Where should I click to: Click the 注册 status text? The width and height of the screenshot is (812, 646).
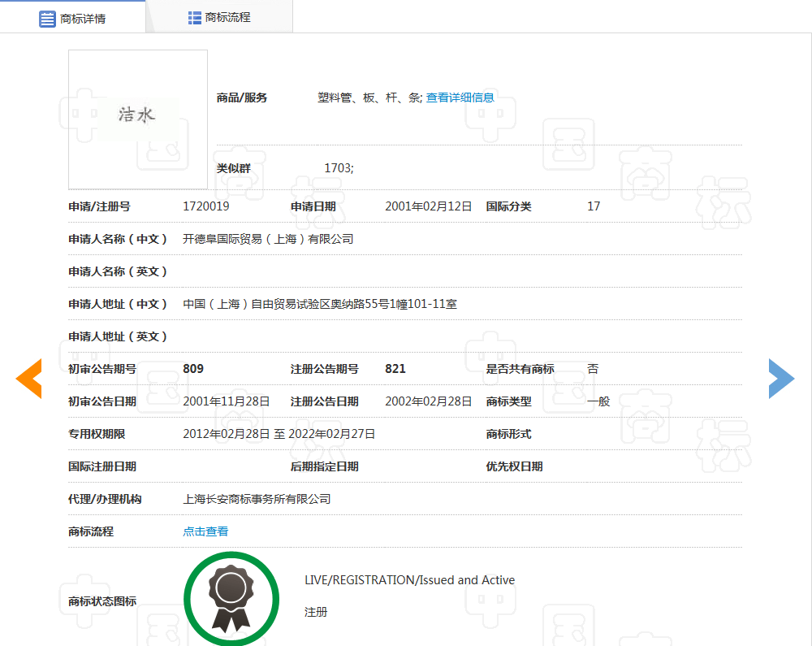316,612
